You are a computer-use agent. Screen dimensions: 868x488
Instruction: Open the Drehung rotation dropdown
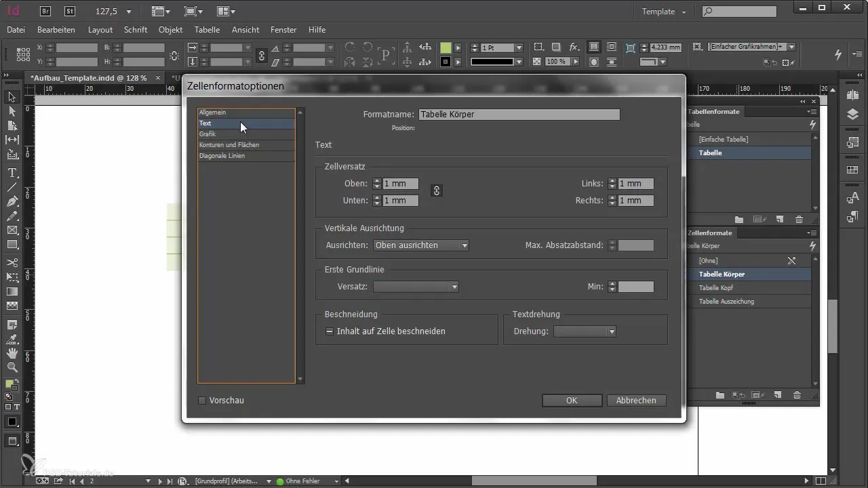tap(585, 331)
